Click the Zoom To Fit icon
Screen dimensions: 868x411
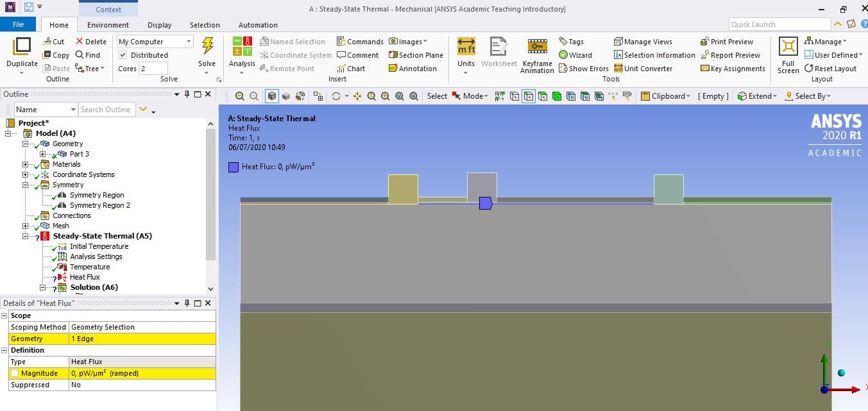pos(400,96)
